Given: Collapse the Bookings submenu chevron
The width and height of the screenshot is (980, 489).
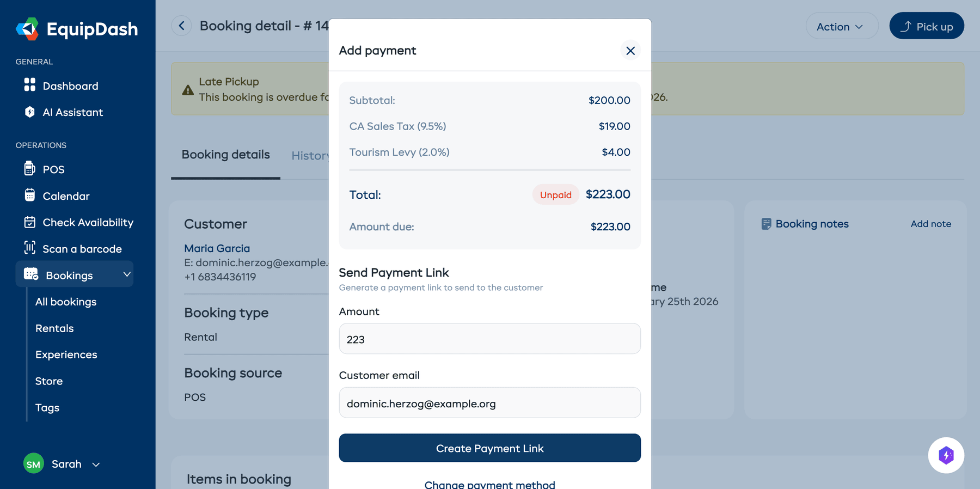Looking at the screenshot, I should pyautogui.click(x=127, y=274).
